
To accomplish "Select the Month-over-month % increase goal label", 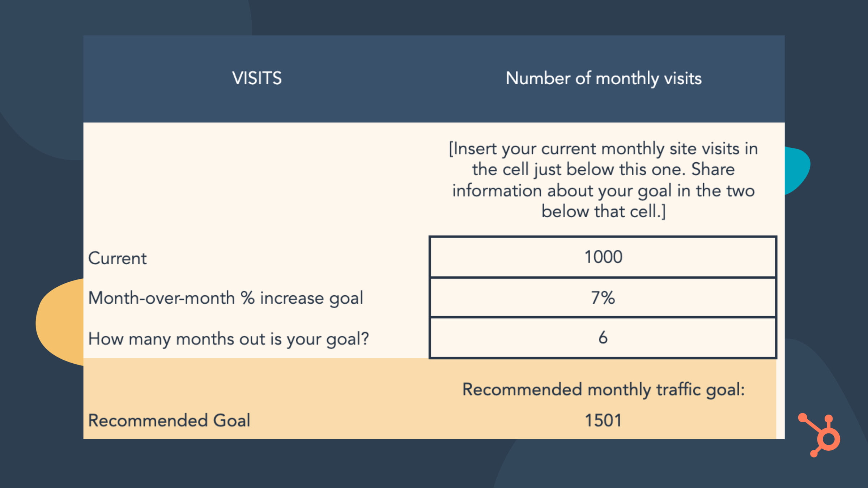I will pyautogui.click(x=225, y=298).
